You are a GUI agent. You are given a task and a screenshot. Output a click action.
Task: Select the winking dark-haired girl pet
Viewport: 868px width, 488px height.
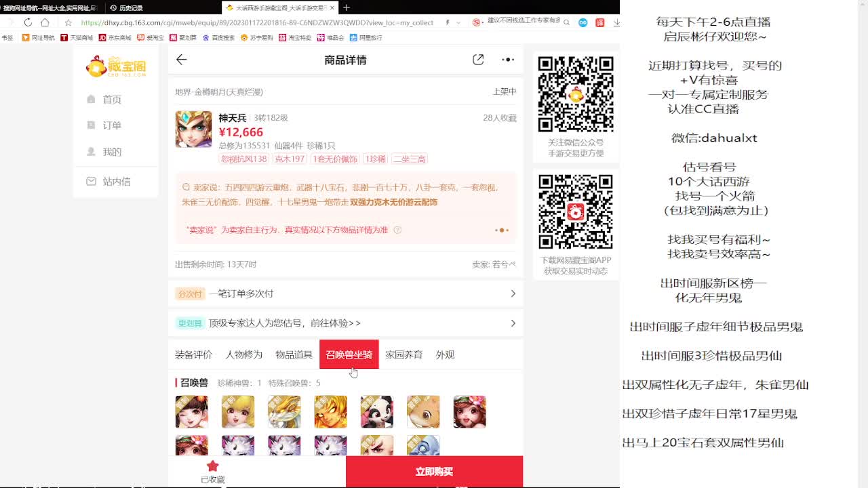point(191,411)
